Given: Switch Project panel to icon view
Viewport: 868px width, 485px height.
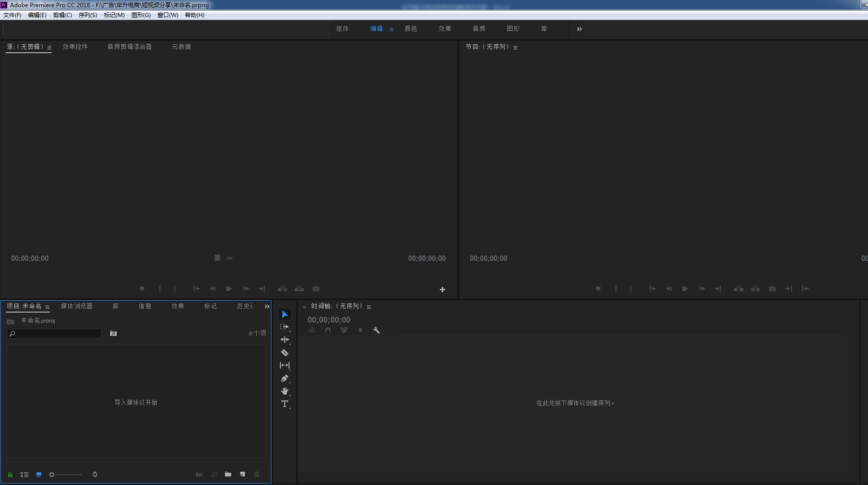Looking at the screenshot, I should tap(39, 475).
